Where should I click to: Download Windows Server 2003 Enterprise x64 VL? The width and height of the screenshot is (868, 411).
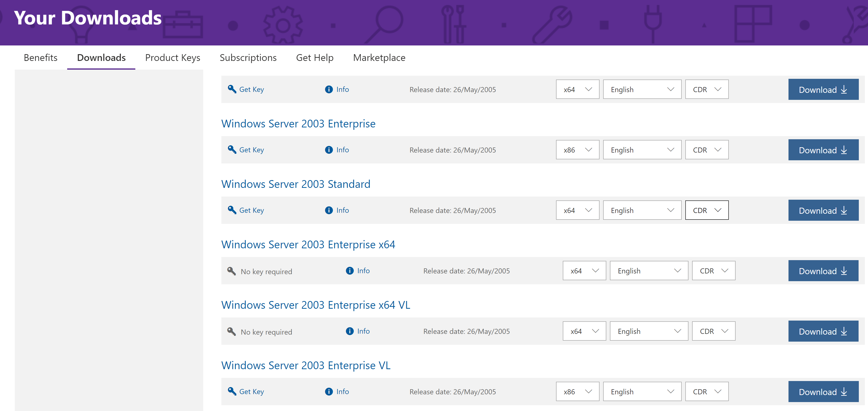coord(824,331)
